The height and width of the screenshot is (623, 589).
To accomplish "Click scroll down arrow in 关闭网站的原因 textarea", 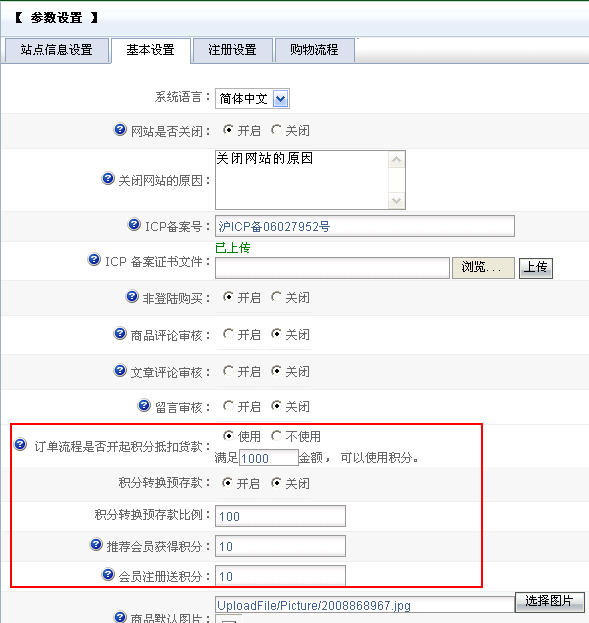I will click(x=396, y=200).
